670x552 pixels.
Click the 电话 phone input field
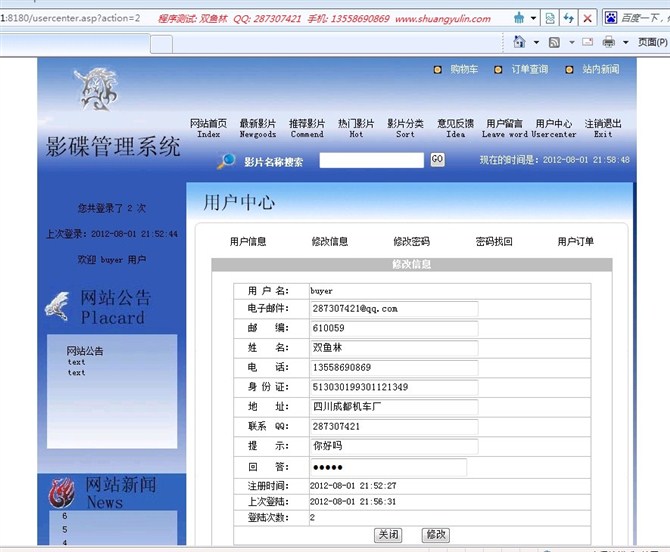[x=394, y=368]
